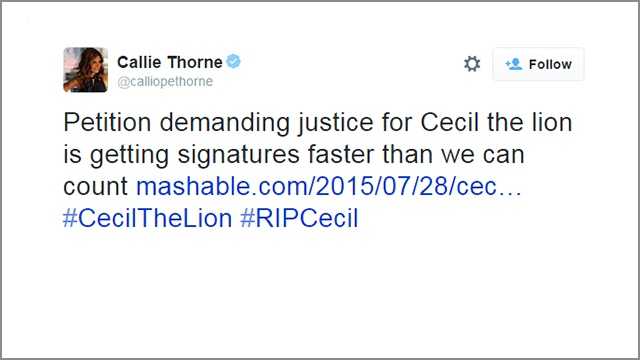640x360 pixels.
Task: Visit the @calliopethorne handle link
Action: (x=165, y=82)
